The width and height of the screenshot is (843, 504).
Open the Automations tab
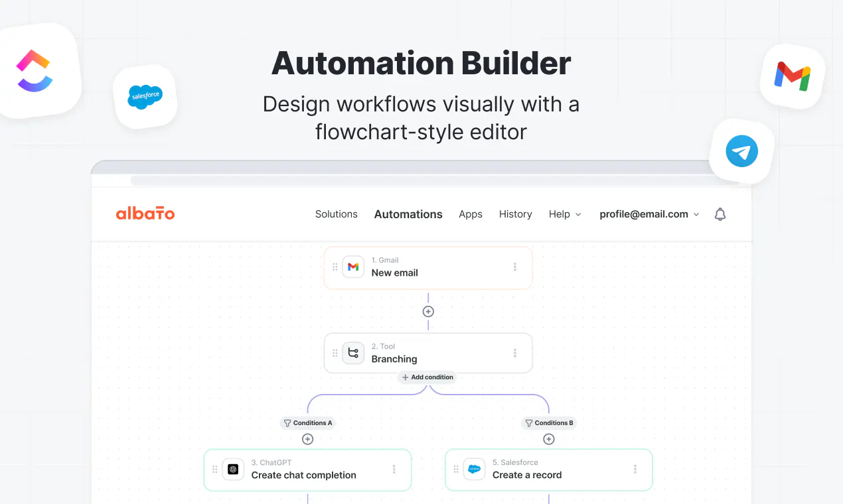click(x=408, y=214)
